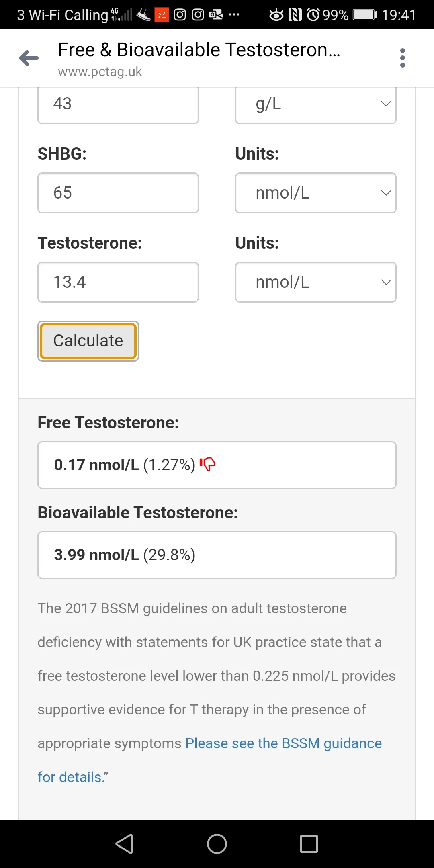
Task: Focus the SHBG input field showing 65
Action: point(118,193)
